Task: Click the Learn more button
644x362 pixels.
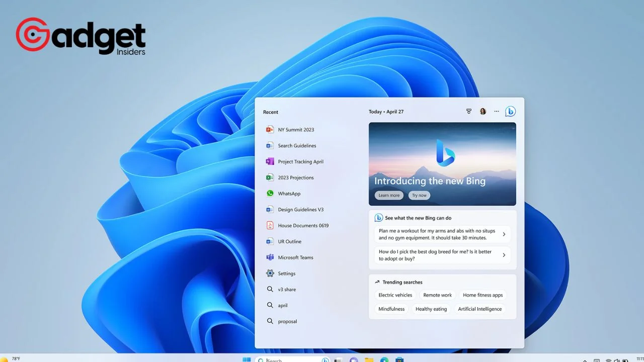Action: (389, 196)
